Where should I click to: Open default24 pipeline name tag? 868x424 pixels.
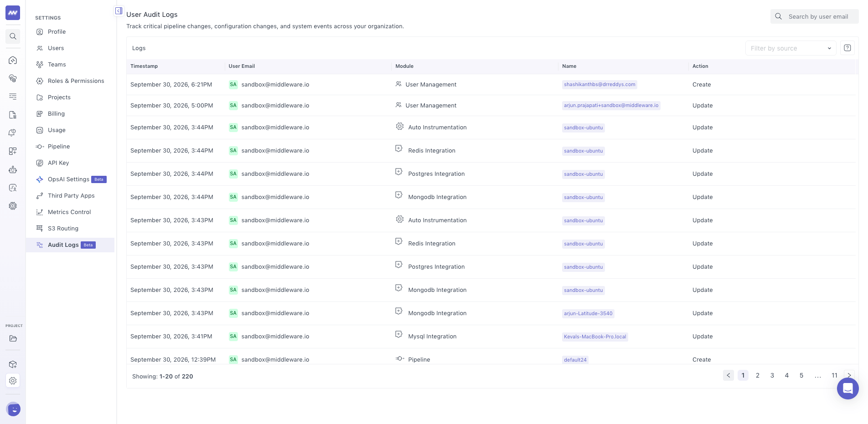[x=575, y=360]
